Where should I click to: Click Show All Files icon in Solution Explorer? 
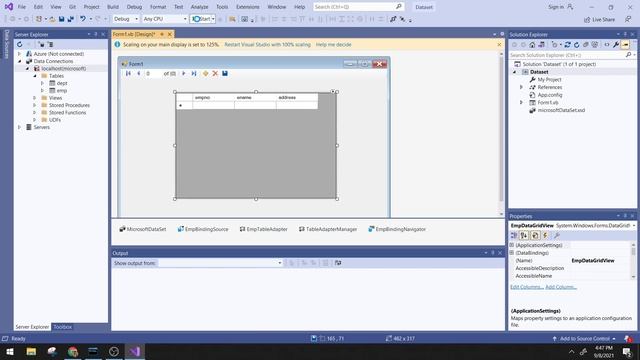(595, 44)
